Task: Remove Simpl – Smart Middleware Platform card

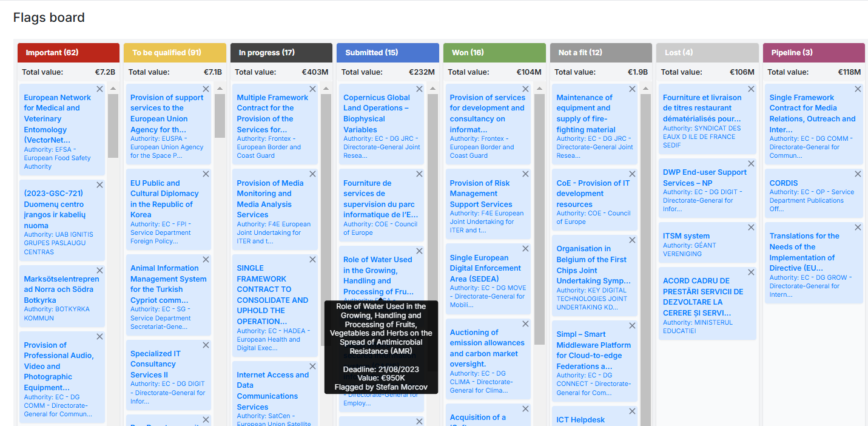Action: click(632, 325)
